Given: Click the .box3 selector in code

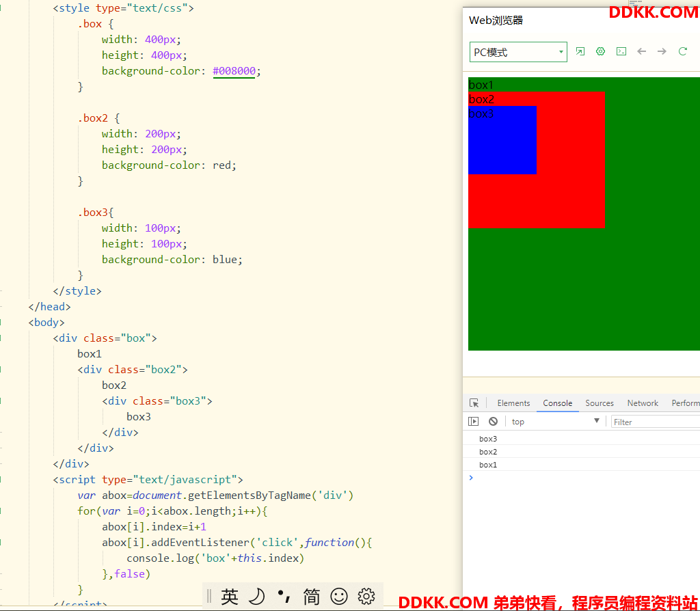Looking at the screenshot, I should point(92,213).
